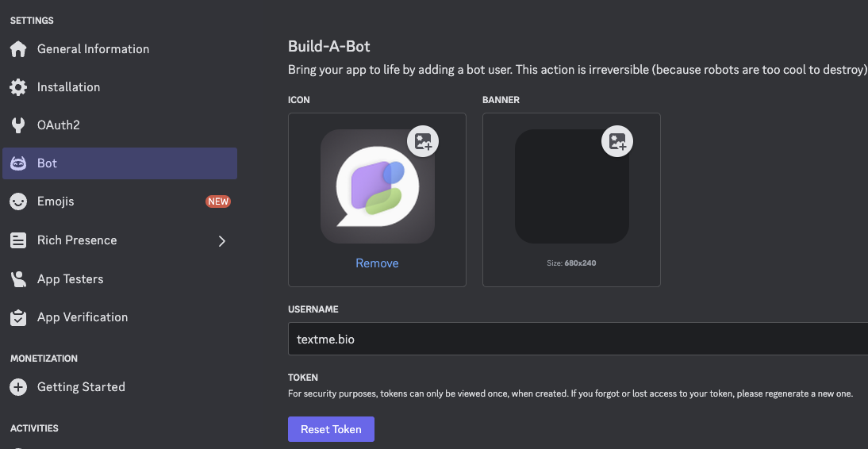
Task: Open the Installation settings page
Action: tap(68, 87)
